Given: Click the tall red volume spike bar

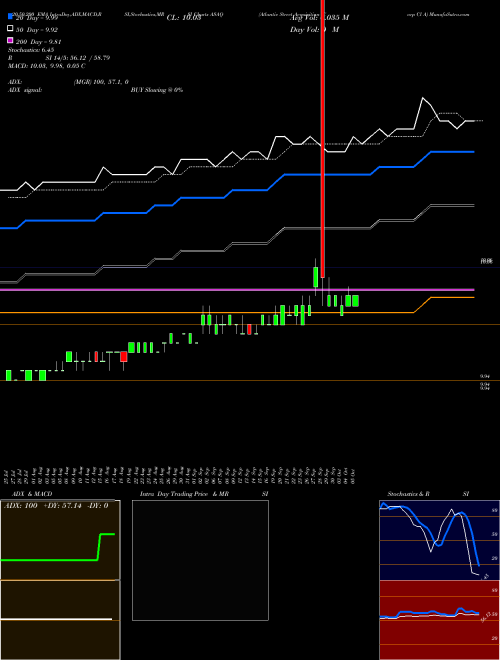Looking at the screenshot, I should (x=323, y=139).
